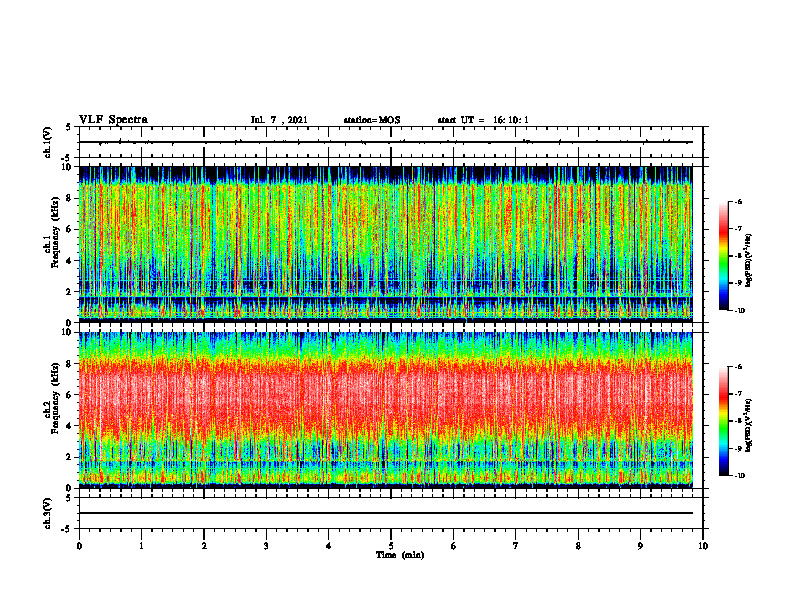The image size is (792, 612).
Task: Select the ch.1 spectrogram color scale bar
Action: click(x=723, y=256)
